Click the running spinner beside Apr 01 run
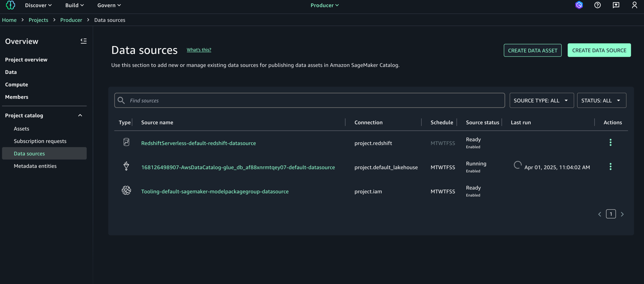This screenshot has height=284, width=644. click(518, 165)
